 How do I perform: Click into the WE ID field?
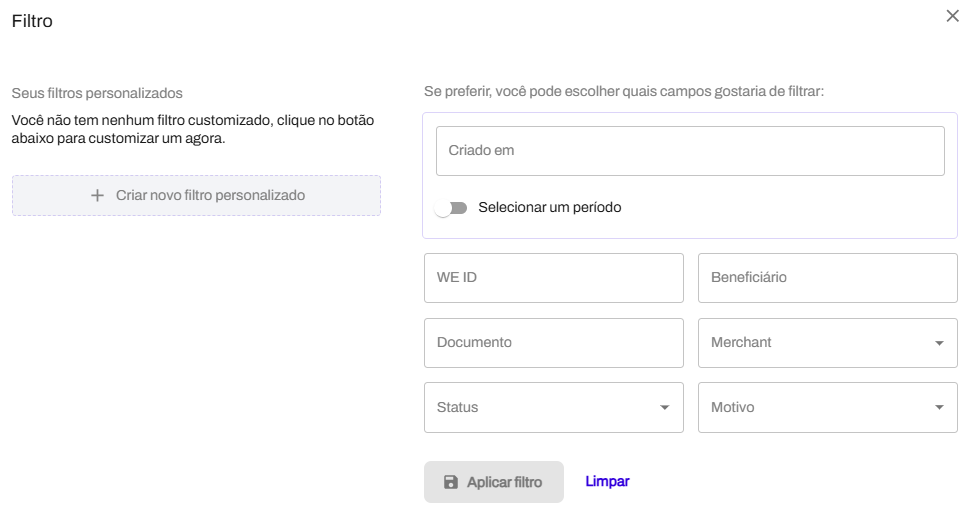(553, 278)
